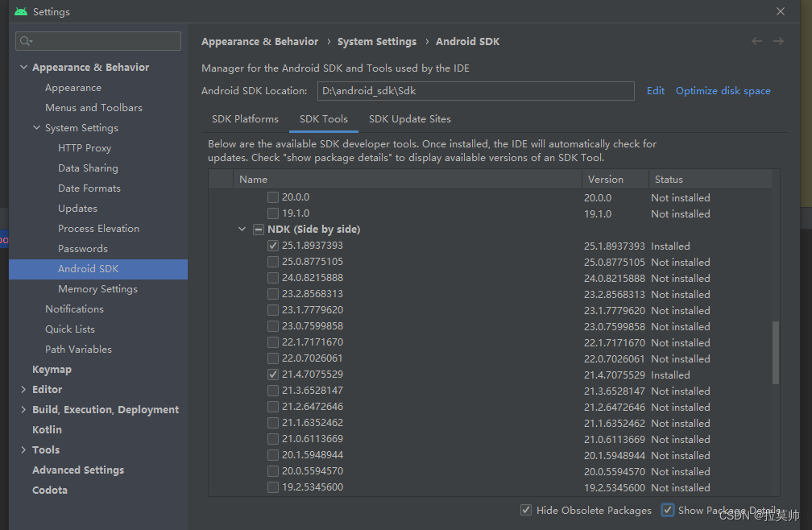Toggle Show Package Details checkbox
The image size is (812, 530).
668,510
